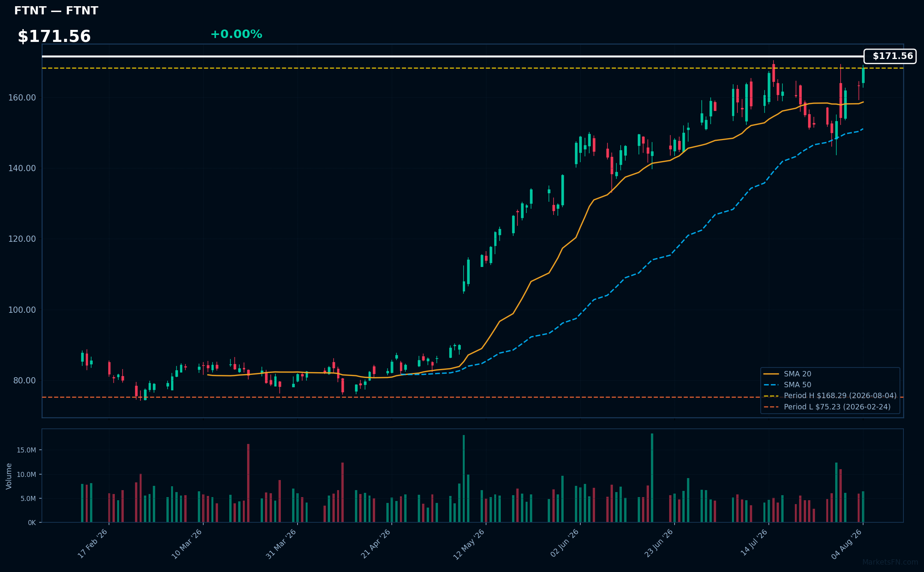Click the 120.00 price axis label
The height and width of the screenshot is (572, 924).
pyautogui.click(x=22, y=239)
